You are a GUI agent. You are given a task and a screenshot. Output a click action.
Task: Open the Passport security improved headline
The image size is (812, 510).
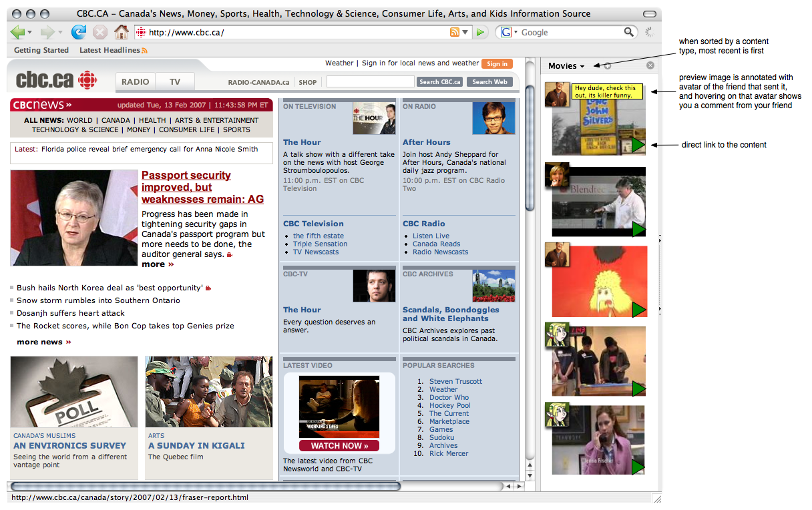202,187
